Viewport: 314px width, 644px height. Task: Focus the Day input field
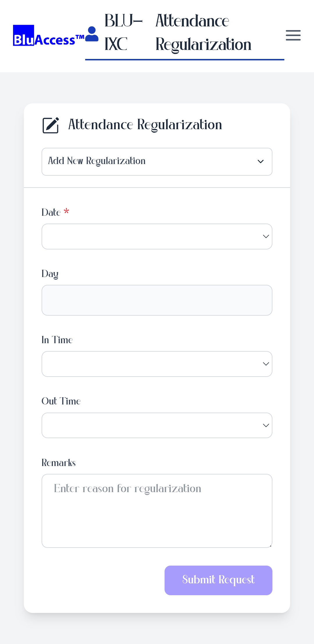coord(157,300)
